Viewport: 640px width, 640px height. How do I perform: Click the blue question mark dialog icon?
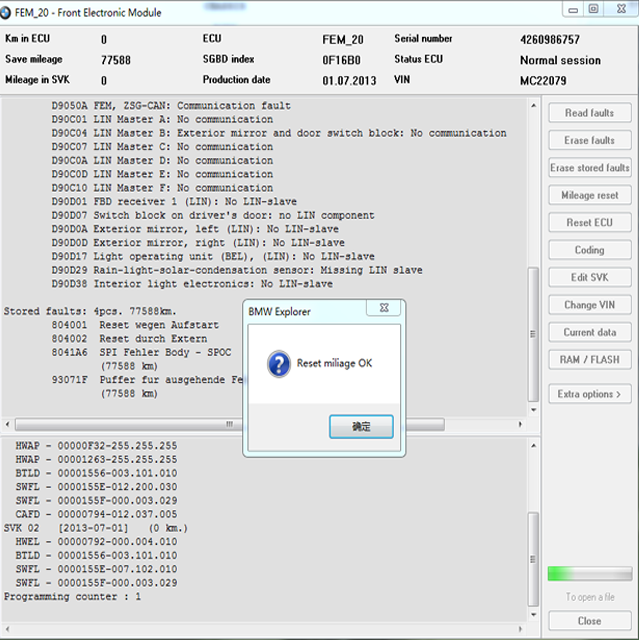point(279,364)
